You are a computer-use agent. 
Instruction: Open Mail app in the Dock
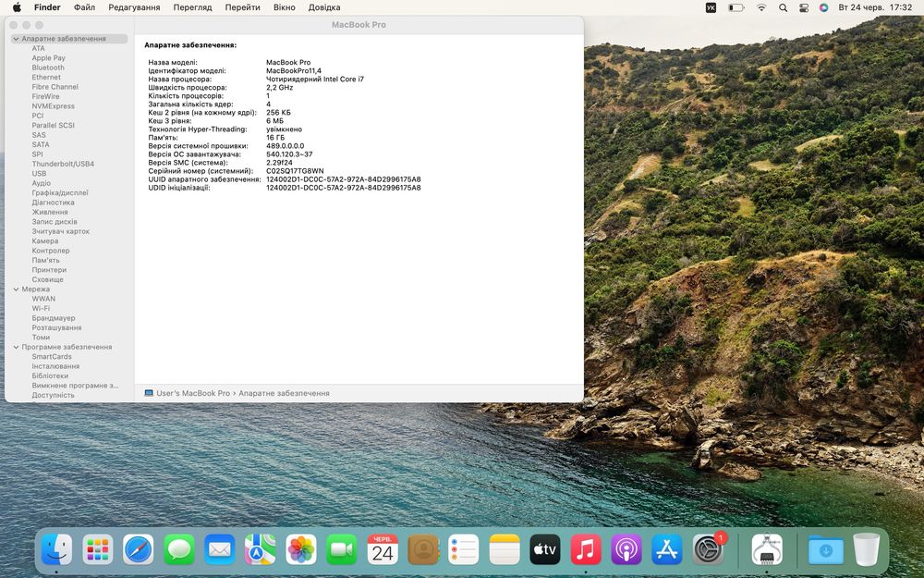pos(220,549)
